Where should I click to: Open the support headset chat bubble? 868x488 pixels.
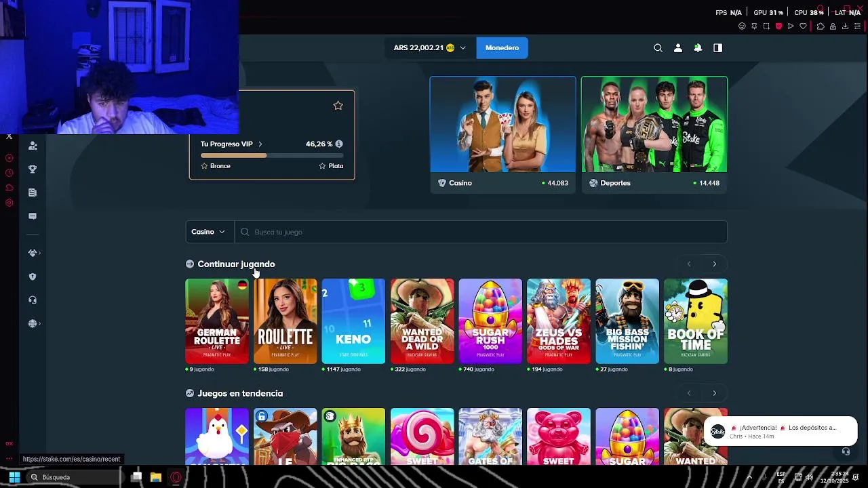click(846, 451)
